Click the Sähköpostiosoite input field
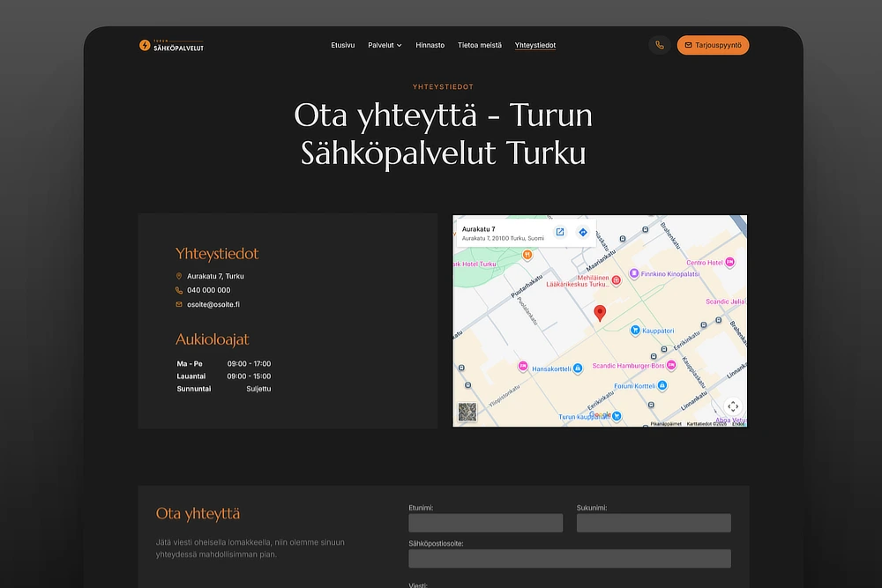 [570, 559]
